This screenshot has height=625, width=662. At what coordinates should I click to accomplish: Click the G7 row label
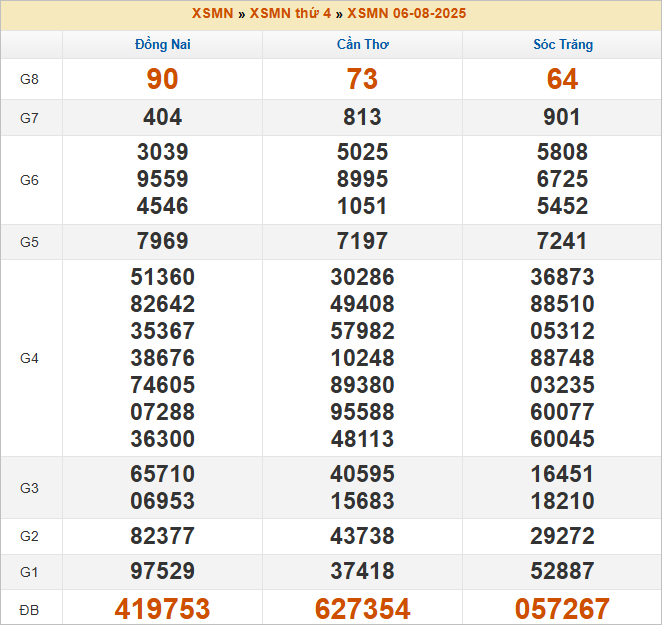coord(30,118)
